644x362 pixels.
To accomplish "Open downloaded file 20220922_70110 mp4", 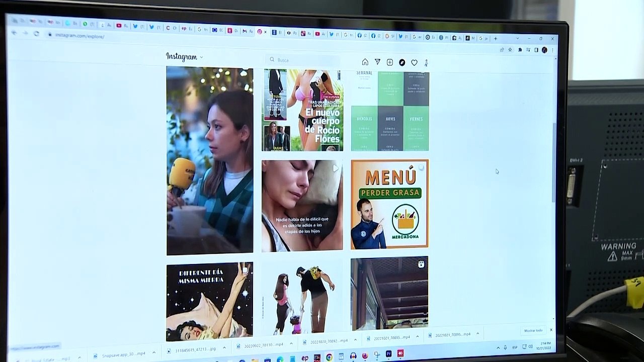I will [260, 345].
